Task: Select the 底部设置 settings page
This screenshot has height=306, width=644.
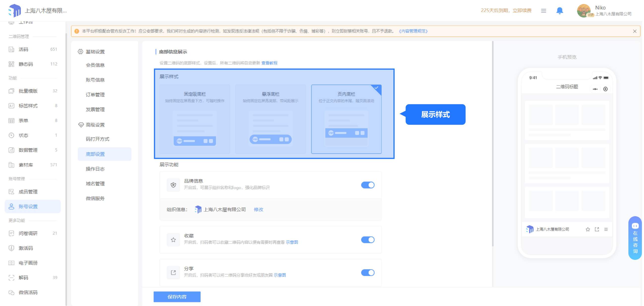Action: 104,154
